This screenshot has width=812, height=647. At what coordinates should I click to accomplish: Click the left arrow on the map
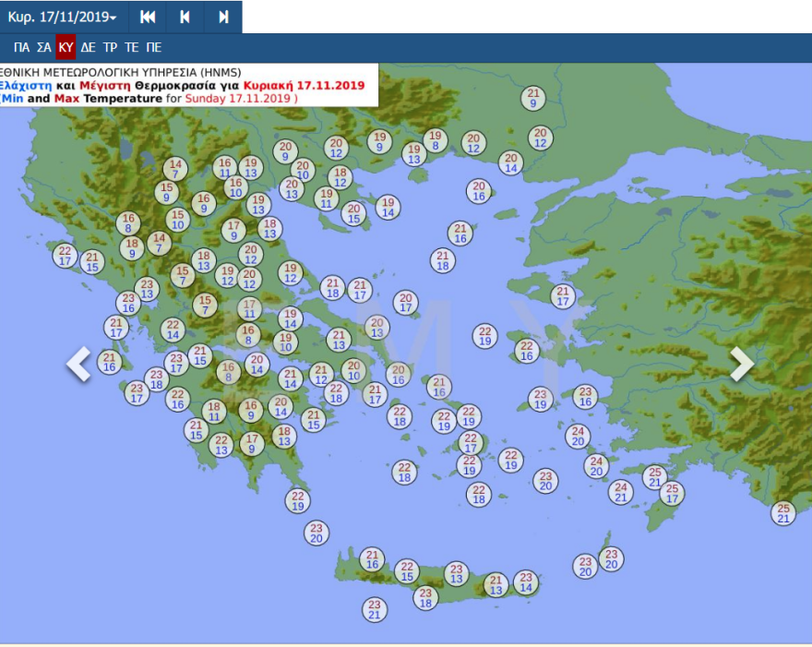(78, 364)
